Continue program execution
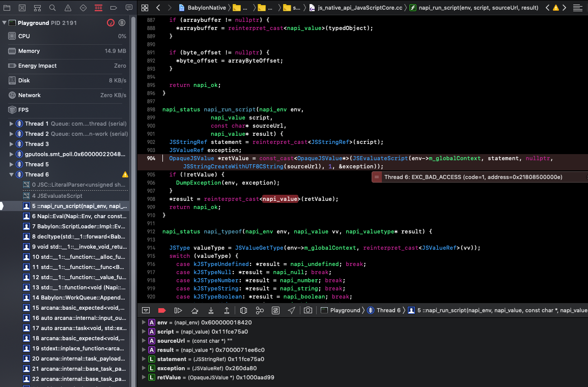This screenshot has height=387, width=588. [178, 310]
